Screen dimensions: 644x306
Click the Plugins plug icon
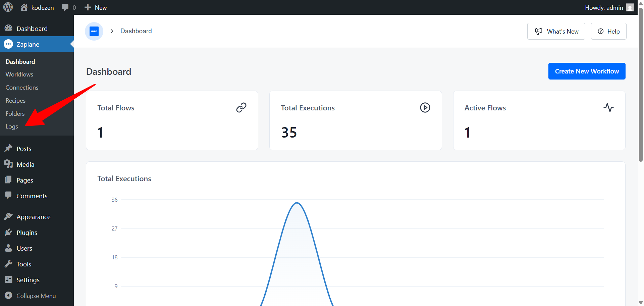tap(8, 232)
